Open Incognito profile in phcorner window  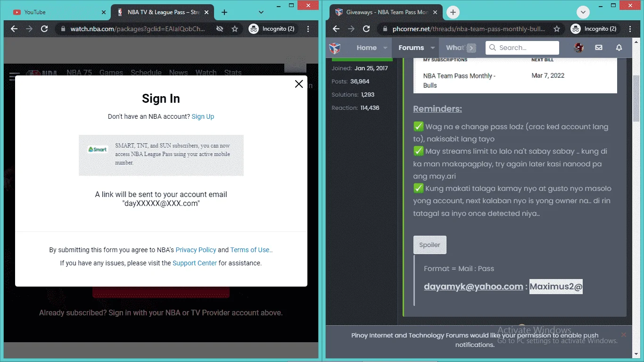(594, 29)
